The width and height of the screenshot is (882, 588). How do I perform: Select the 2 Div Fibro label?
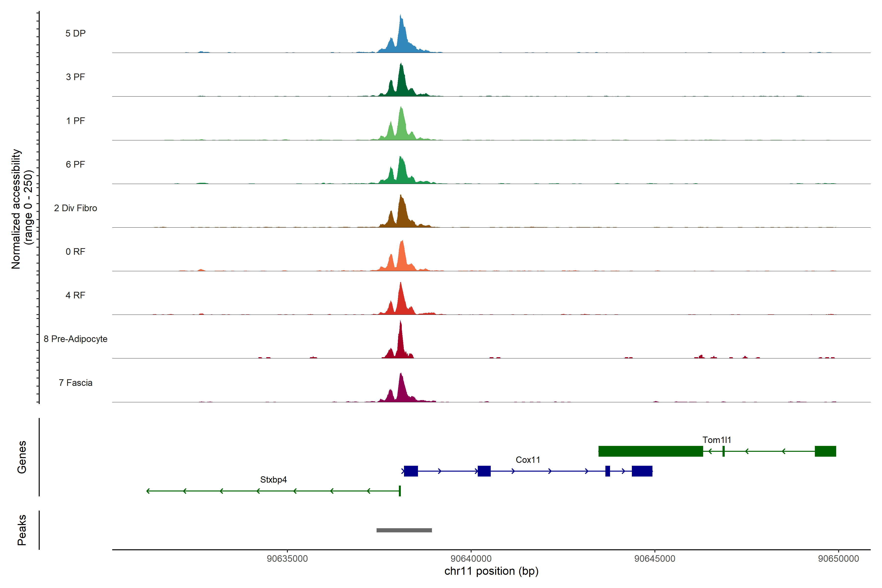click(75, 208)
